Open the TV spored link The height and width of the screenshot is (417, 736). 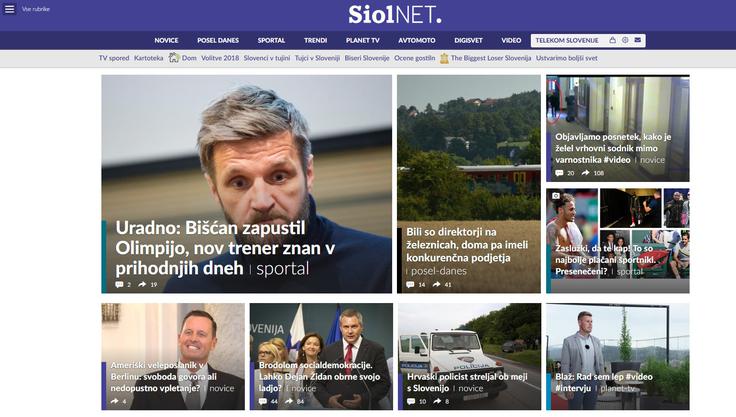point(114,58)
